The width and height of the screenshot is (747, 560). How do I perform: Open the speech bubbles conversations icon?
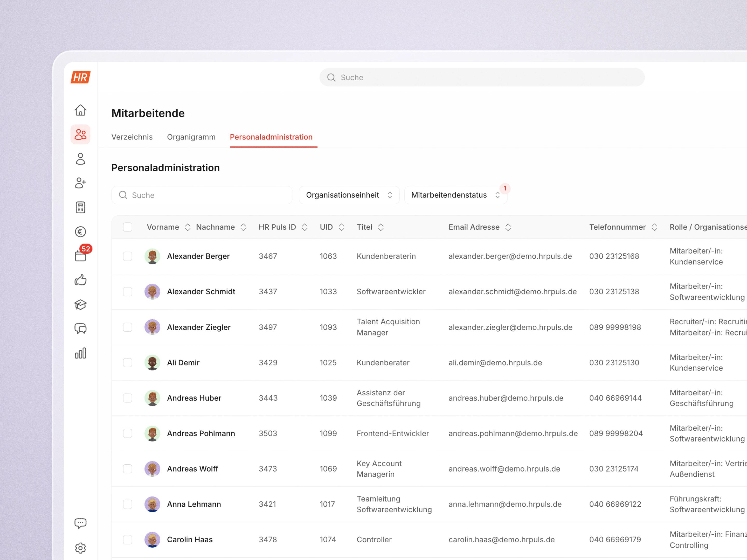pyautogui.click(x=80, y=328)
